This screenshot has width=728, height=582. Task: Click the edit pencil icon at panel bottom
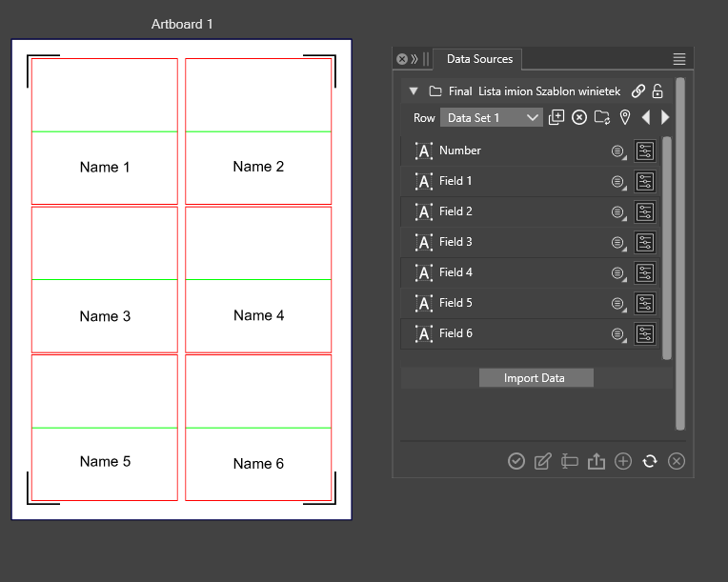(x=543, y=461)
